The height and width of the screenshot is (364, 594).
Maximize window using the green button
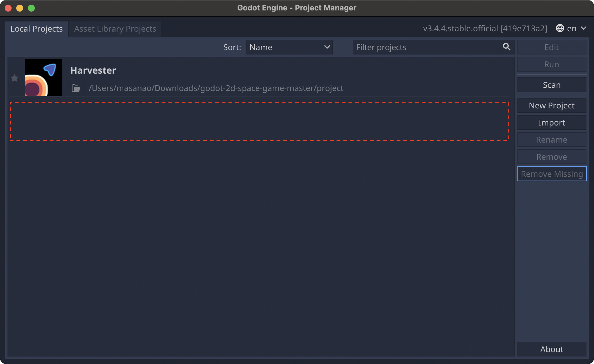pos(31,8)
